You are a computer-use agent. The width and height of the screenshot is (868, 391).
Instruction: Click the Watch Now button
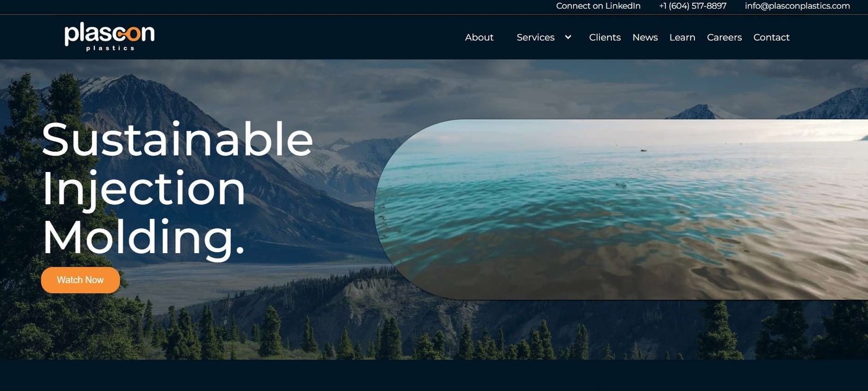click(80, 280)
